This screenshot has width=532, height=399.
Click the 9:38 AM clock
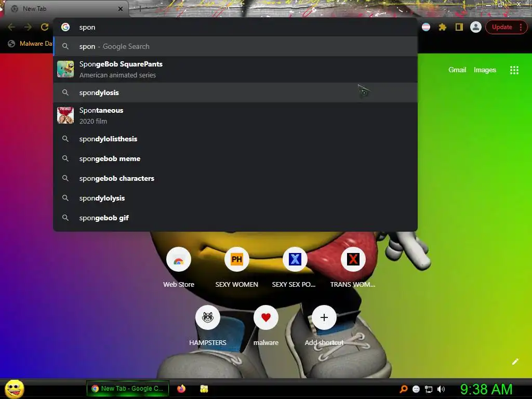[486, 389]
